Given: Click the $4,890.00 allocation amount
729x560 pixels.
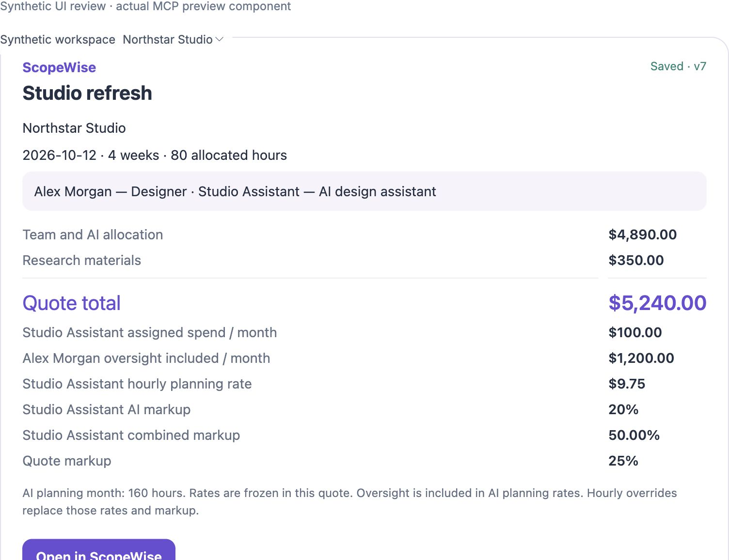Looking at the screenshot, I should (642, 234).
